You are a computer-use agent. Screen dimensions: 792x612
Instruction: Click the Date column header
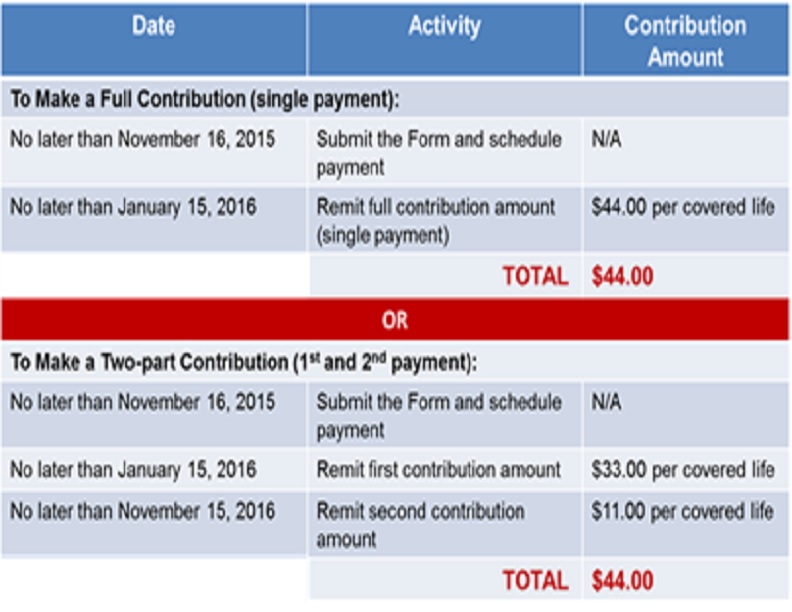[153, 28]
